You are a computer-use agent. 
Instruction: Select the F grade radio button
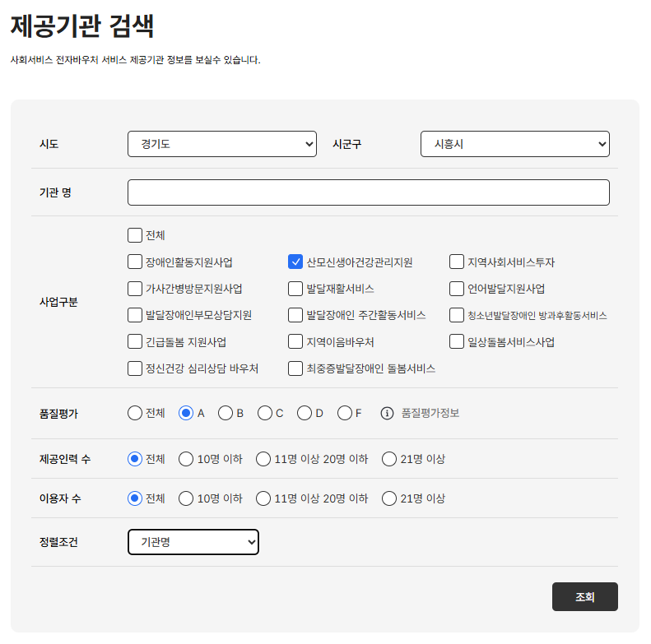tap(345, 413)
